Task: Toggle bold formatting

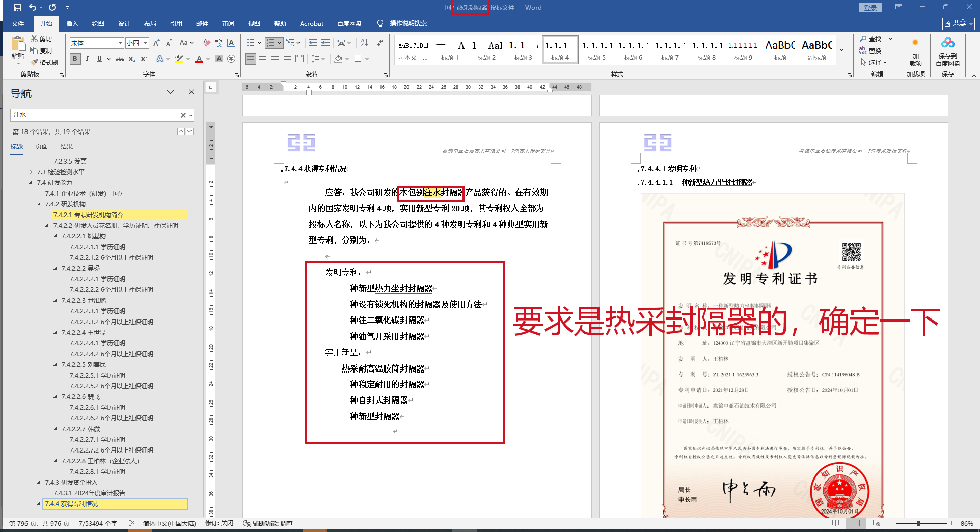Action: [x=75, y=59]
